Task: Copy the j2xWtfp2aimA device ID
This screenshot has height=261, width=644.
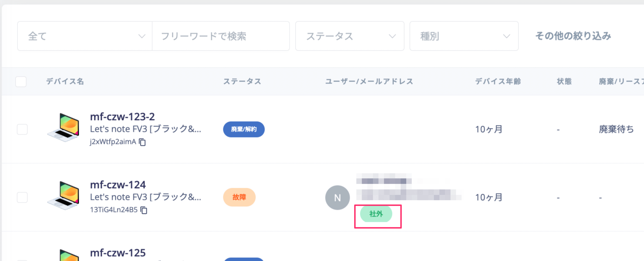Action: pos(142,142)
